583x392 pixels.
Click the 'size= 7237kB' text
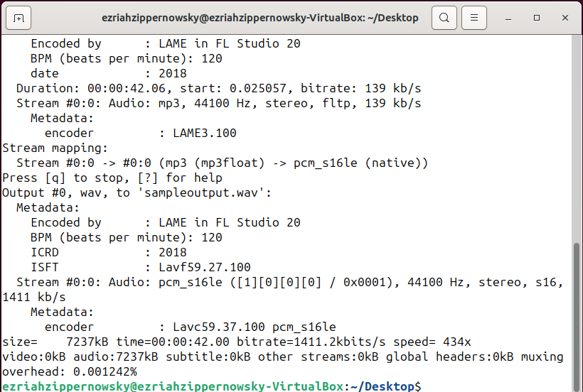[55, 342]
